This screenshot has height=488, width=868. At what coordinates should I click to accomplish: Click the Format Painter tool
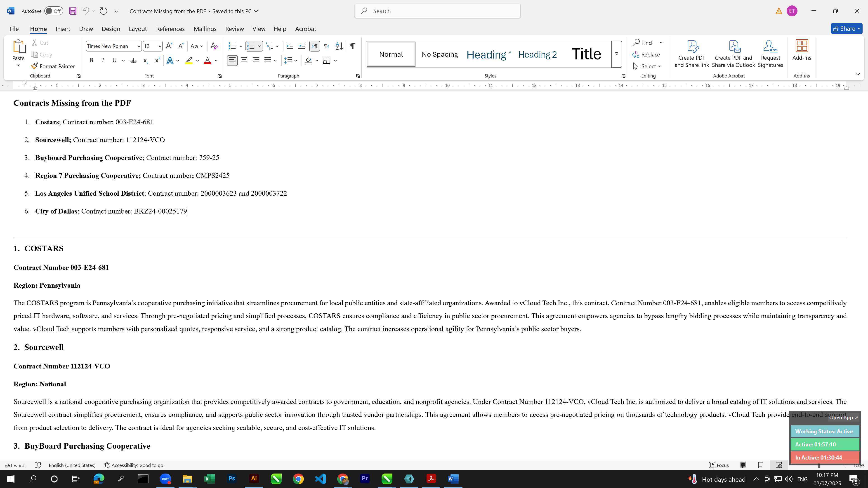(x=53, y=66)
